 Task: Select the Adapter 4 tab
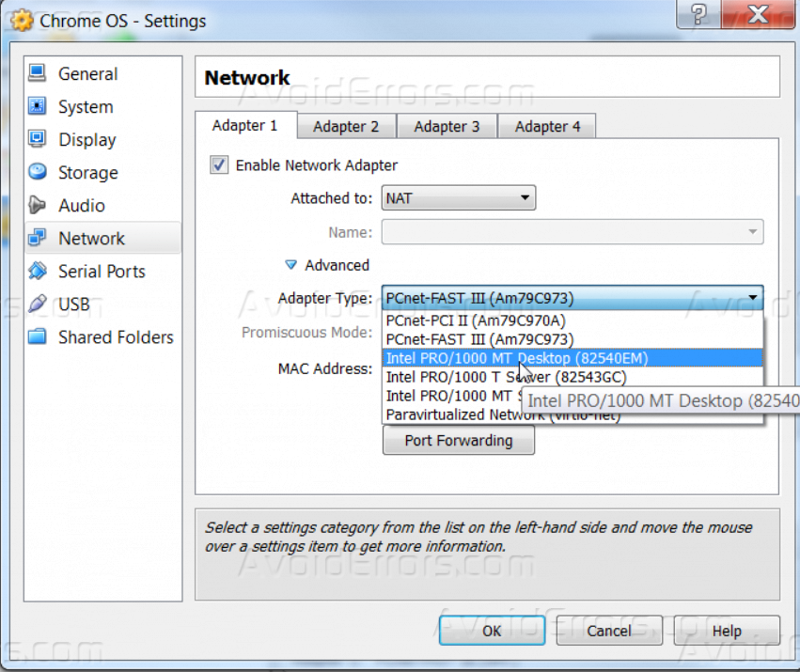[x=546, y=126]
